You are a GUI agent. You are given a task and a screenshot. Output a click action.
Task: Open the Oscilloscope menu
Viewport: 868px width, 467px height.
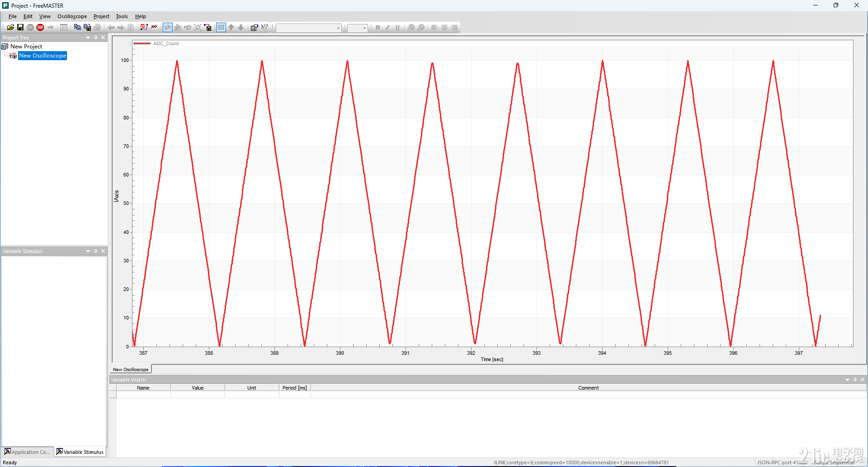pos(72,16)
